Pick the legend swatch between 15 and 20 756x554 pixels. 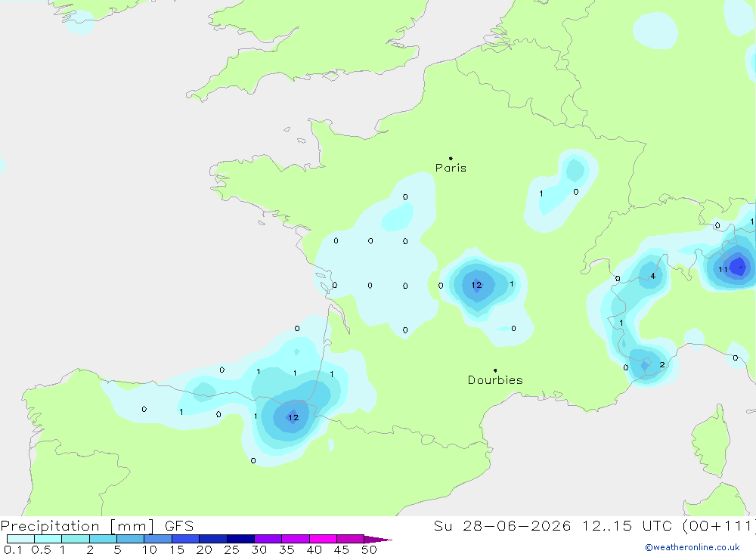(186, 539)
